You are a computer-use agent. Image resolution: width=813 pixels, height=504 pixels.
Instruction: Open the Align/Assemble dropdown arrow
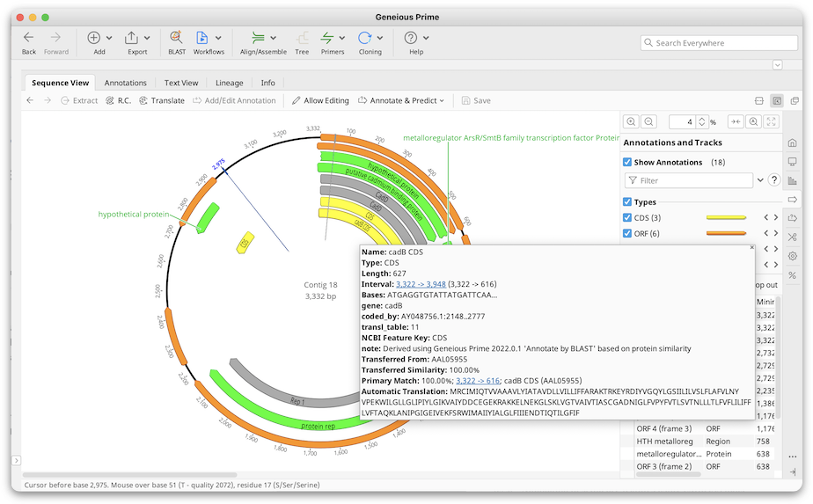[274, 38]
